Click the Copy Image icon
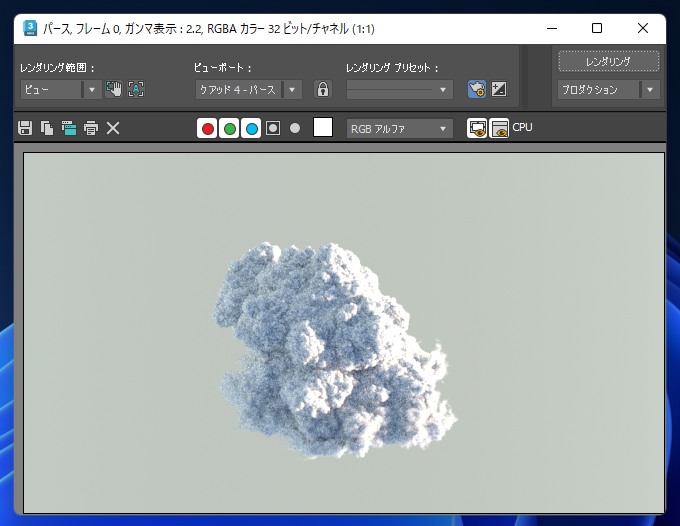This screenshot has height=526, width=680. [47, 128]
